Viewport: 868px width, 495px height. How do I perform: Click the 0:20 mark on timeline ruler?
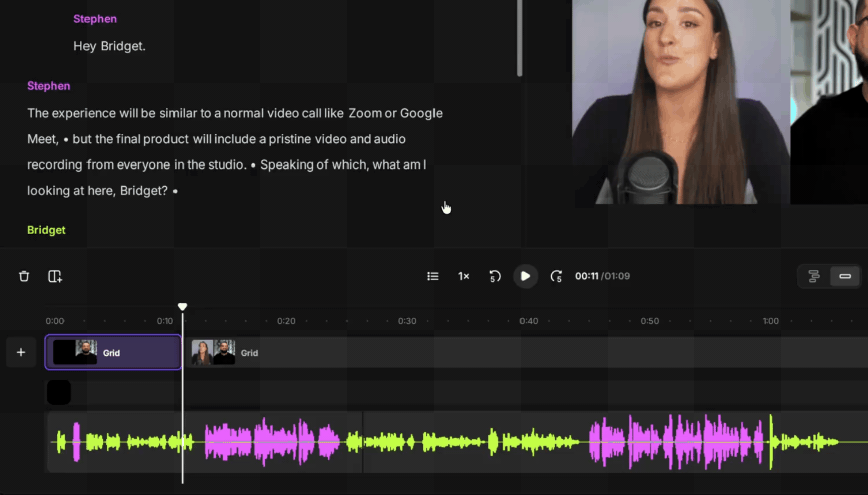[286, 321]
